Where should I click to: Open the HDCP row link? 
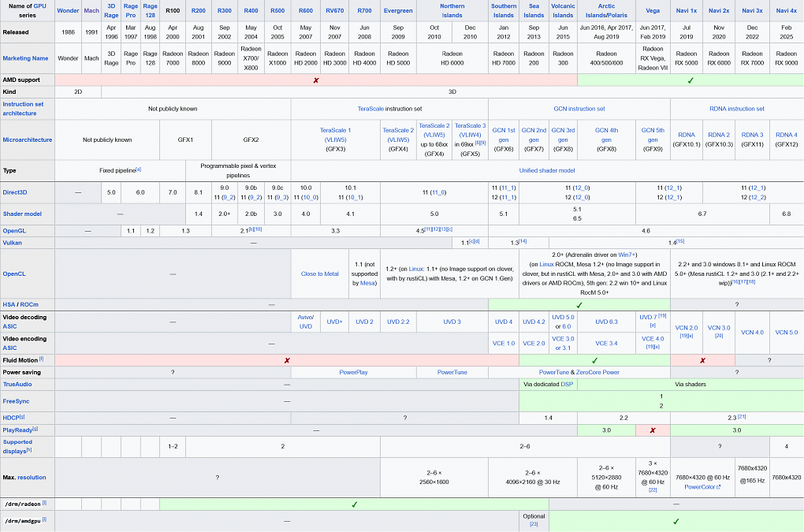point(11,419)
